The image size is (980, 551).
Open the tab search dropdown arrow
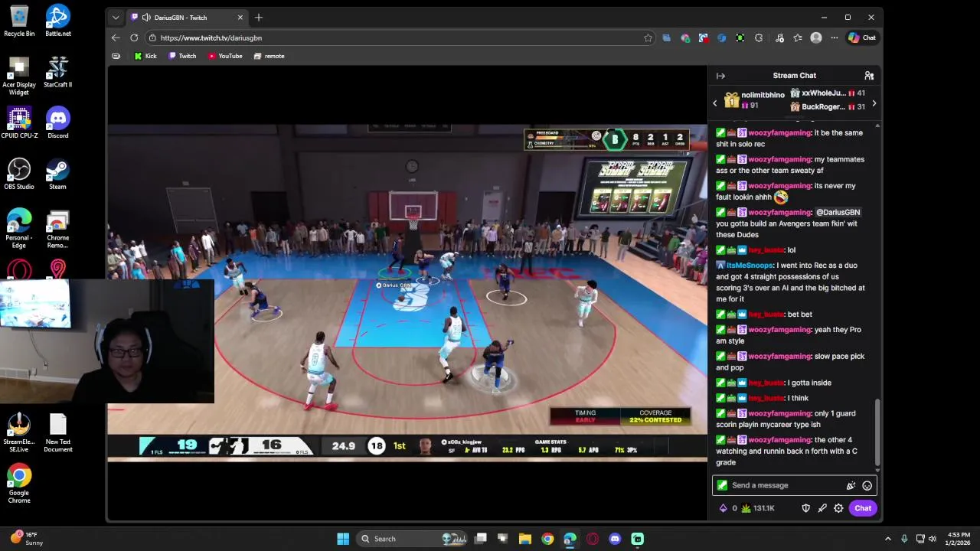[x=116, y=17]
